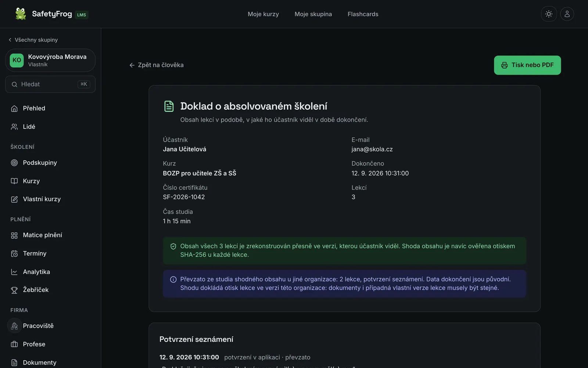Select the email jana@skola.cz
Image resolution: width=588 pixels, height=368 pixels.
click(x=372, y=149)
